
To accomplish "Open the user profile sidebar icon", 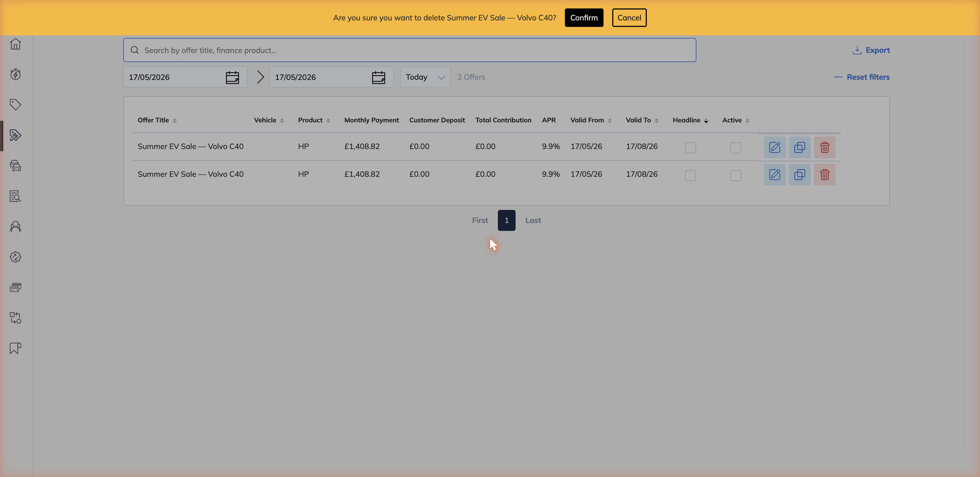I will pyautogui.click(x=15, y=227).
